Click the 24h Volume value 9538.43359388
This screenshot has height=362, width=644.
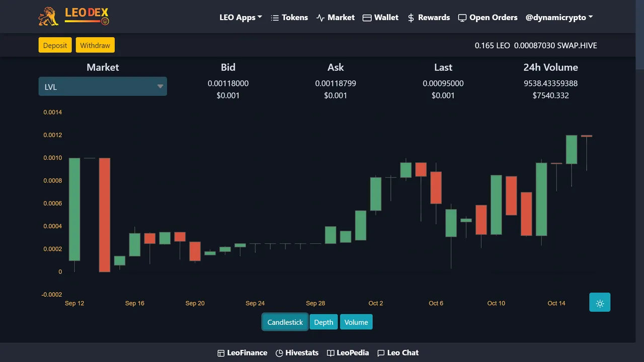(550, 83)
